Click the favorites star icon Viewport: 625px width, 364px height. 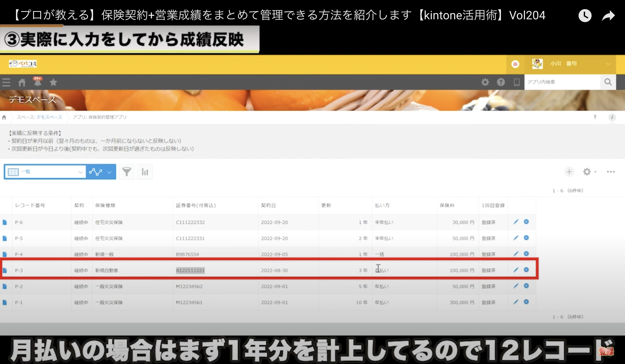click(x=53, y=82)
